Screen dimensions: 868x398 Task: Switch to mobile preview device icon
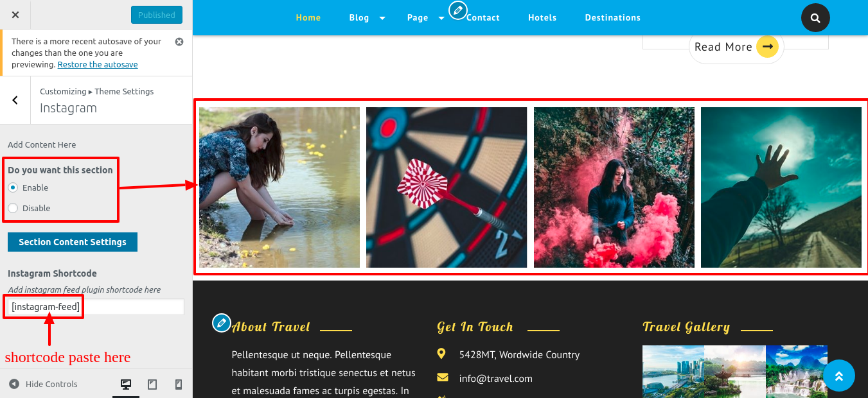179,385
